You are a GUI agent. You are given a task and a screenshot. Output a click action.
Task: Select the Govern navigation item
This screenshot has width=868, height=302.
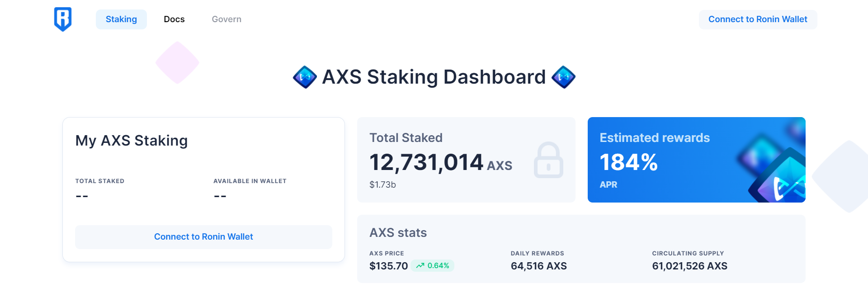click(226, 19)
